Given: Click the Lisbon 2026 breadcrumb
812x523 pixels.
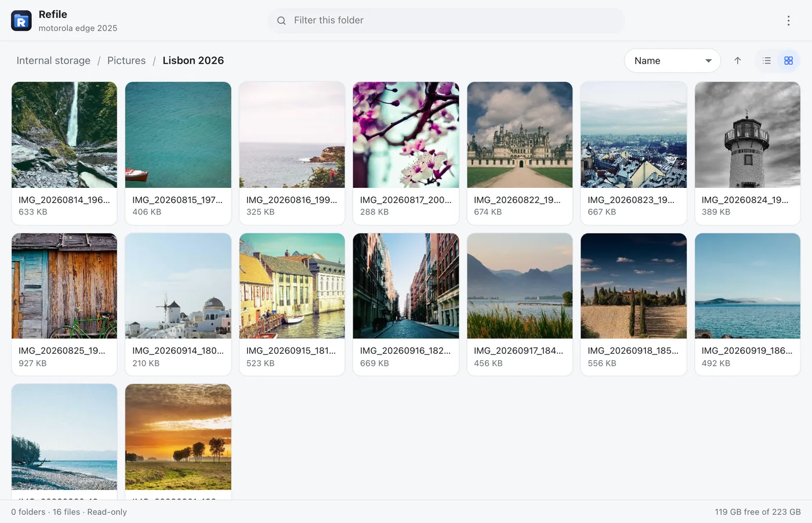Looking at the screenshot, I should (x=193, y=61).
